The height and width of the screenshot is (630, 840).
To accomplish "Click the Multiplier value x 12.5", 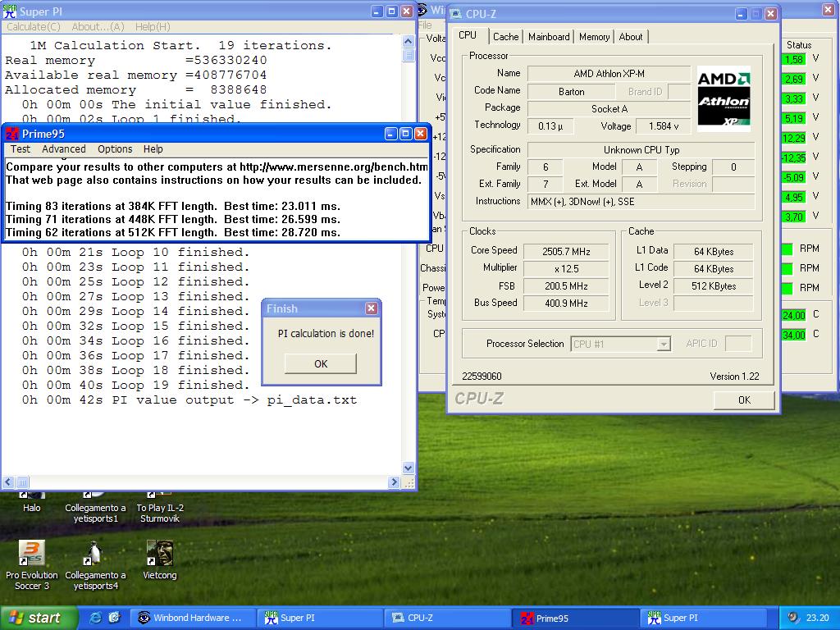I will click(566, 268).
